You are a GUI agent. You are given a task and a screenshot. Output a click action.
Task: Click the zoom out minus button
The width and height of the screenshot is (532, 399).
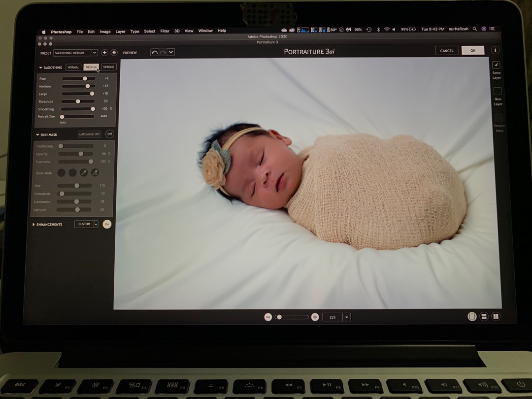coord(268,317)
